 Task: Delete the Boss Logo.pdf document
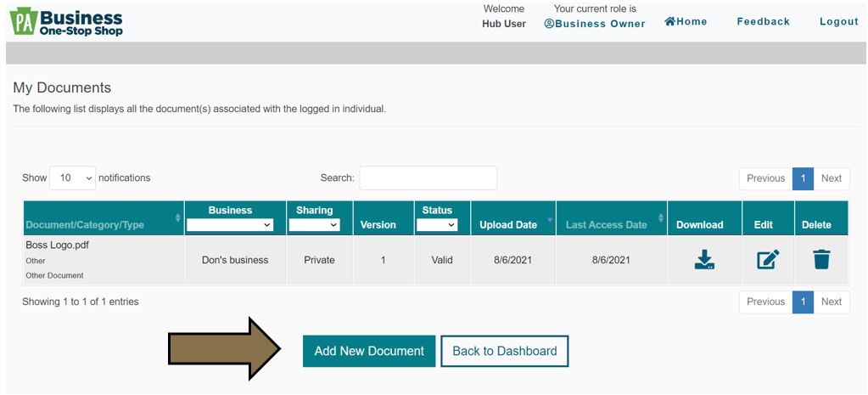[821, 260]
